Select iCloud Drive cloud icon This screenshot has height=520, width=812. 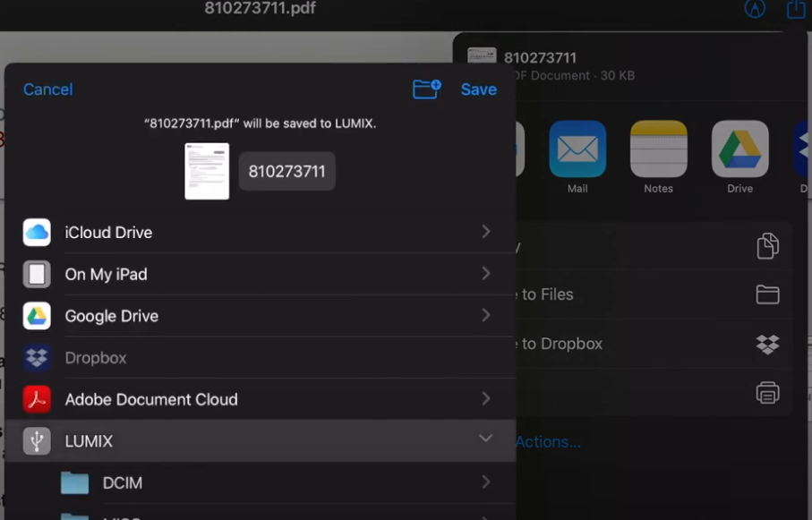(x=37, y=232)
